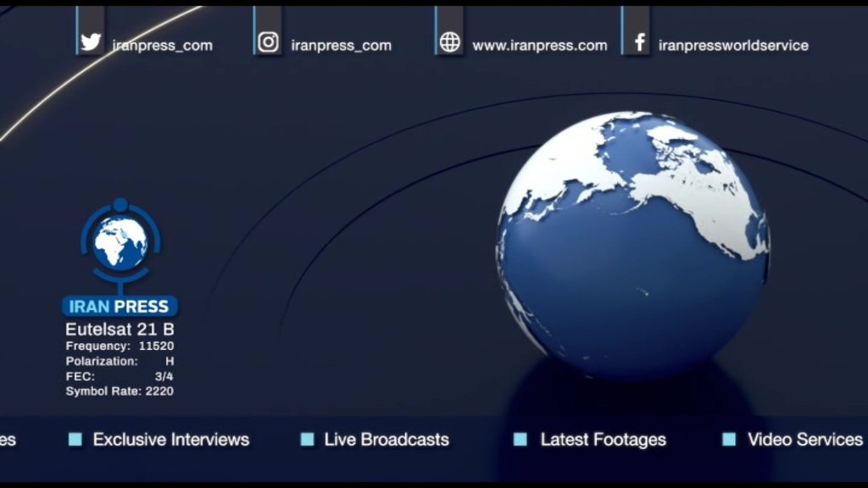868x488 pixels.
Task: Open the iranpressworldservice Facebook handle
Action: [x=733, y=46]
